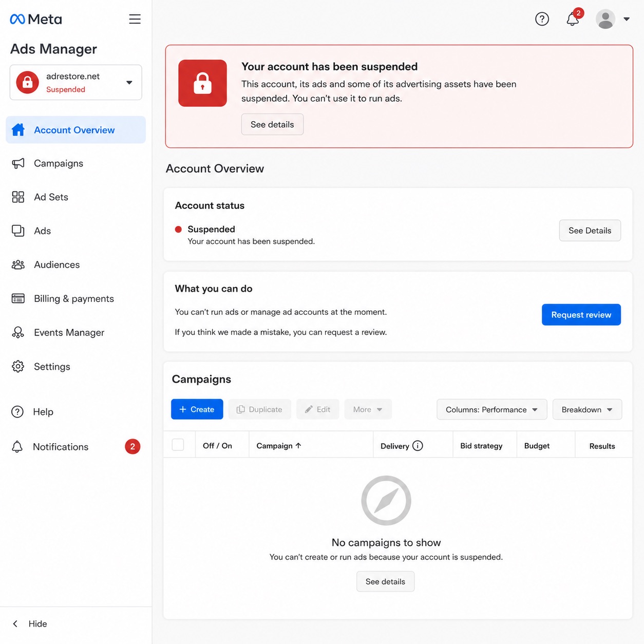Click the red Suspended status dot

tap(178, 230)
